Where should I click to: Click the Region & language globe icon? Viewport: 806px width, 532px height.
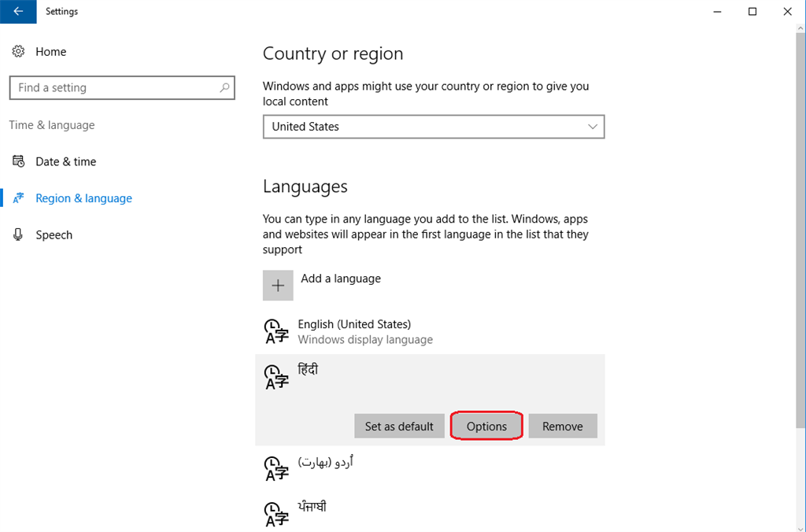(x=18, y=198)
